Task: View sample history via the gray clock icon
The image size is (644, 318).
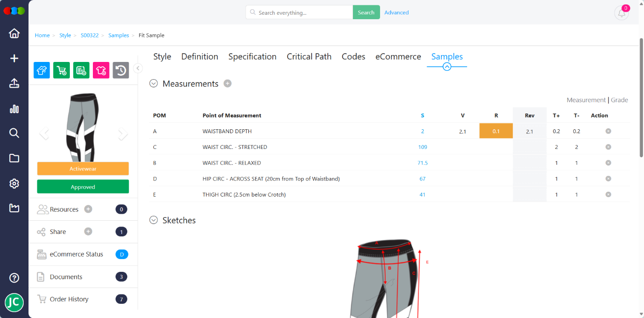Action: 120,70
